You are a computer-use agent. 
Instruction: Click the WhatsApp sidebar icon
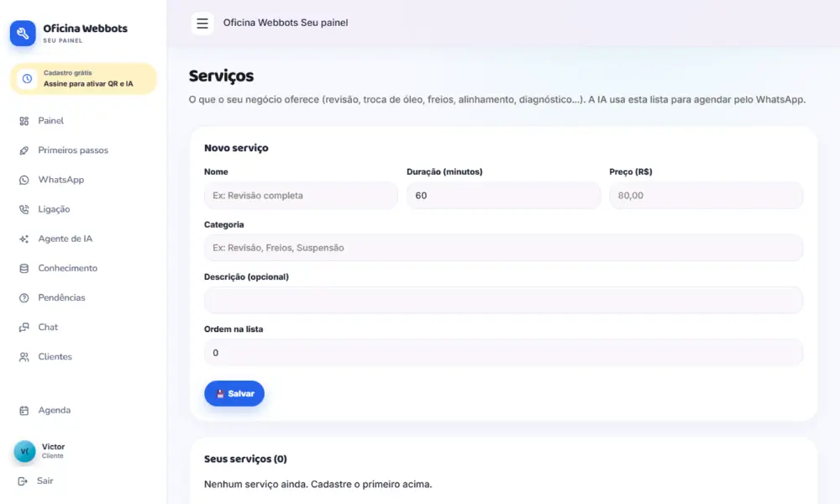tap(24, 180)
